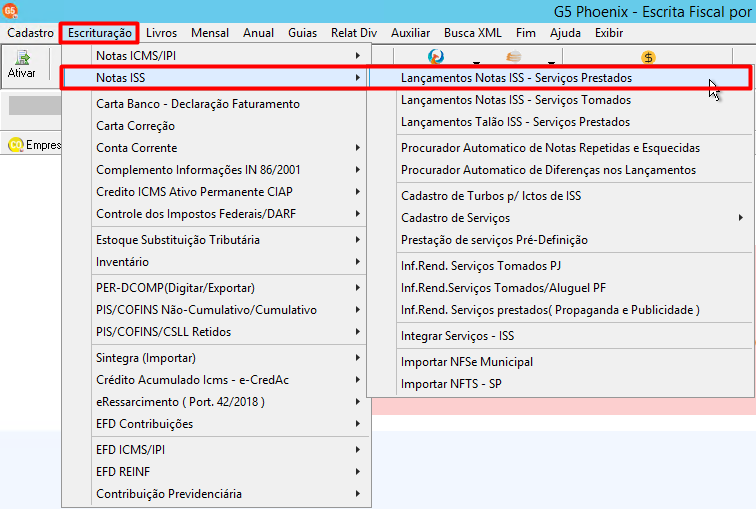Choose Integrar Serviços - ISS

click(x=560, y=336)
